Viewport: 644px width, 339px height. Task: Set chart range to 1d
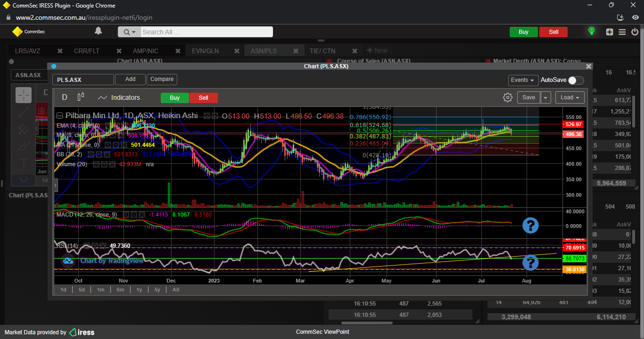(63, 290)
